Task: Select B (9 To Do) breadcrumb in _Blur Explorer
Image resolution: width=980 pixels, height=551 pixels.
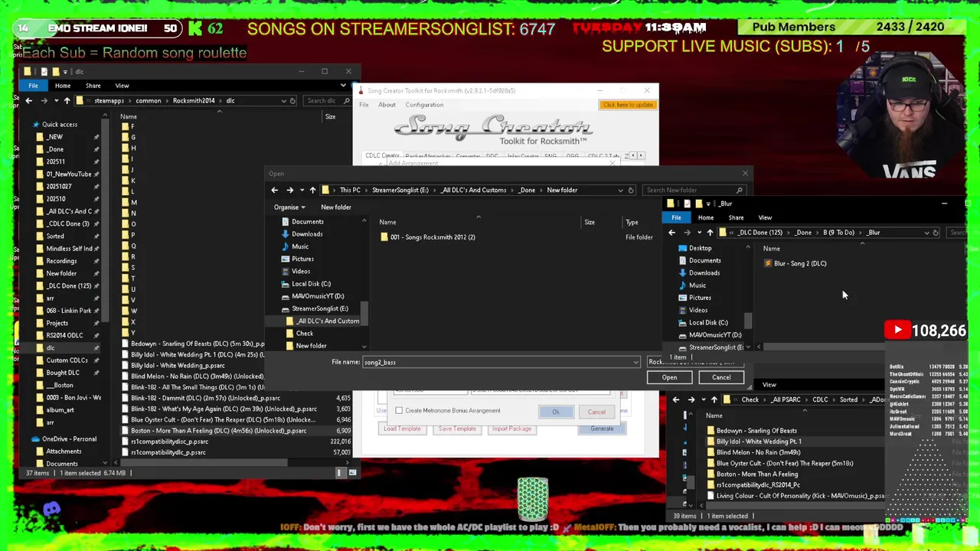Action: tap(838, 233)
